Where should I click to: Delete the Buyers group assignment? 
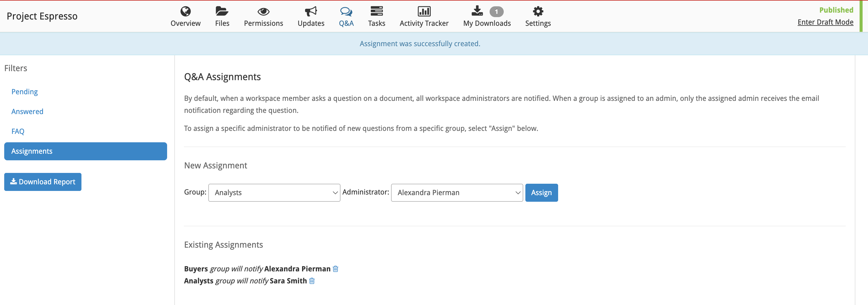[x=335, y=269]
